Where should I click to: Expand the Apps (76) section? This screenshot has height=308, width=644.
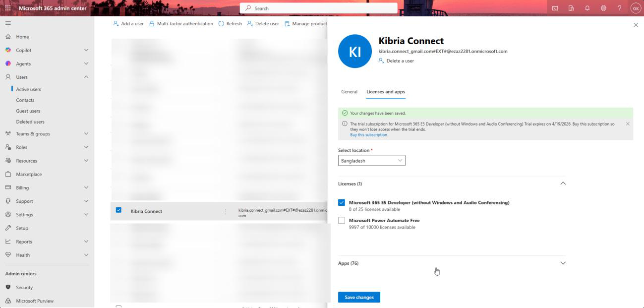click(x=563, y=263)
